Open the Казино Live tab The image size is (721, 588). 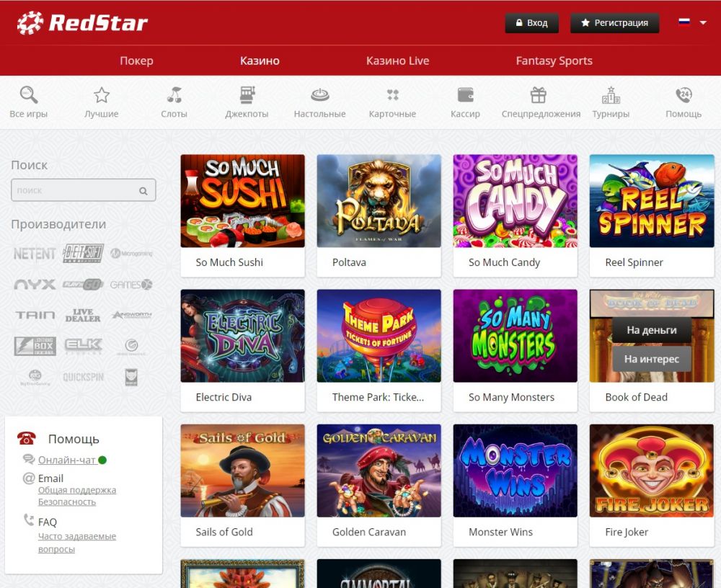tap(398, 61)
